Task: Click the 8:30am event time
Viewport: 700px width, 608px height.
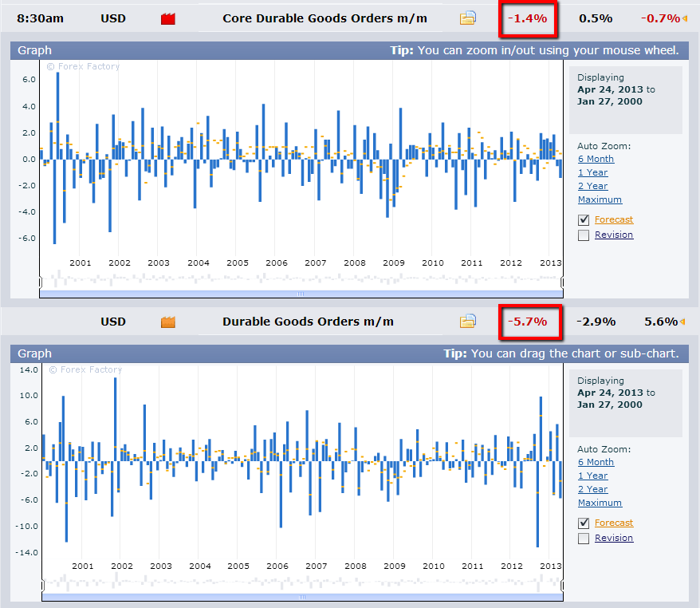Action: [40, 19]
